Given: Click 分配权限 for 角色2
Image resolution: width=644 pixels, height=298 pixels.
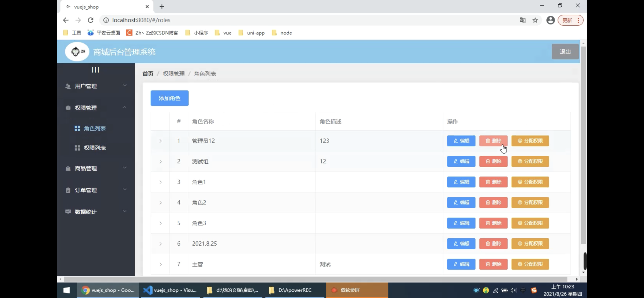Looking at the screenshot, I should (x=530, y=202).
